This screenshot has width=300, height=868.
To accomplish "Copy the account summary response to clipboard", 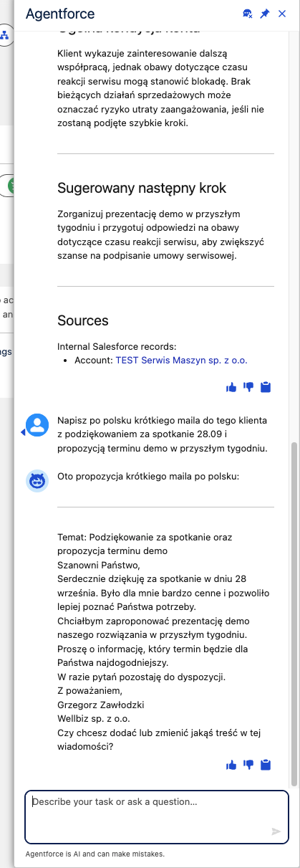I will tap(266, 387).
